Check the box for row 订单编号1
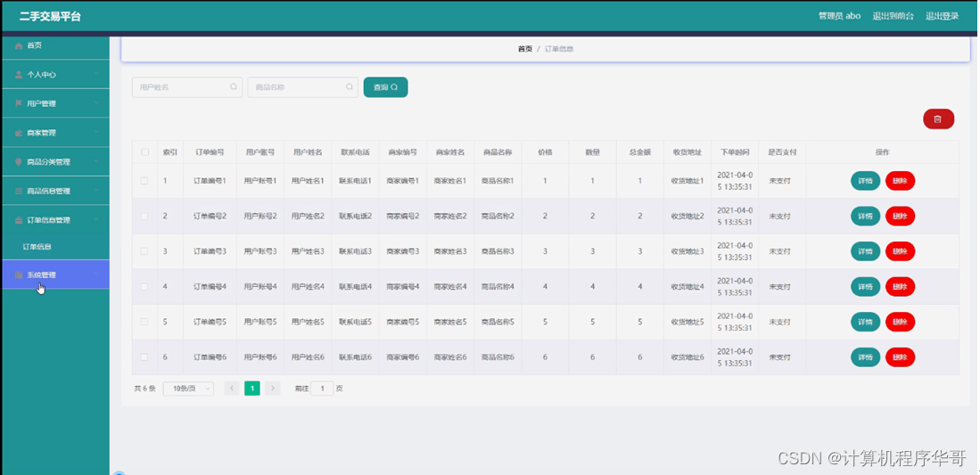 tap(144, 181)
